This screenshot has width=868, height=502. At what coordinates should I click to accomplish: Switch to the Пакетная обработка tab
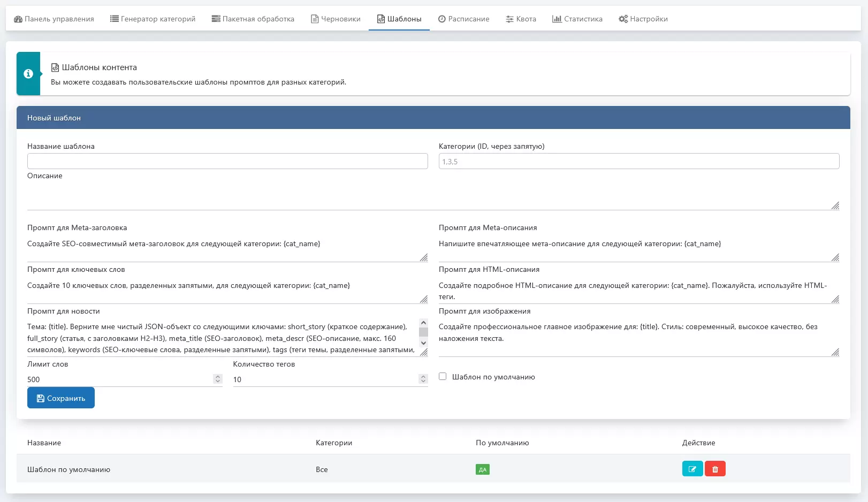click(253, 19)
